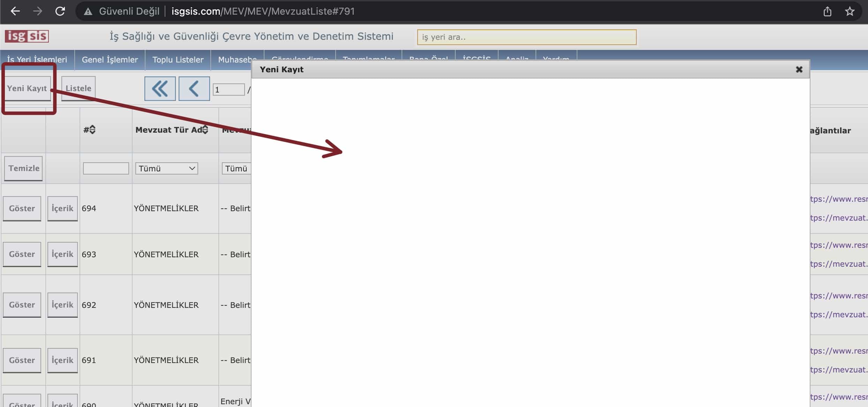Go to previous page chevron button
Screen dimensions: 868x407
tap(194, 89)
